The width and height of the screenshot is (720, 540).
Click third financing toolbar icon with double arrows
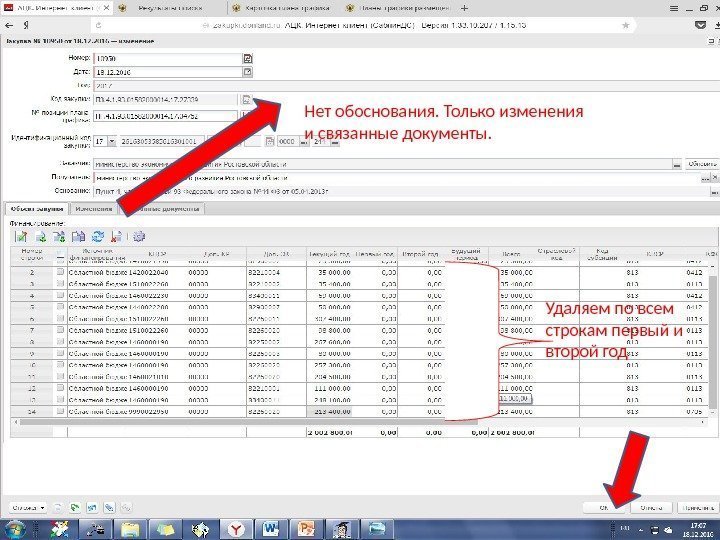click(x=59, y=236)
